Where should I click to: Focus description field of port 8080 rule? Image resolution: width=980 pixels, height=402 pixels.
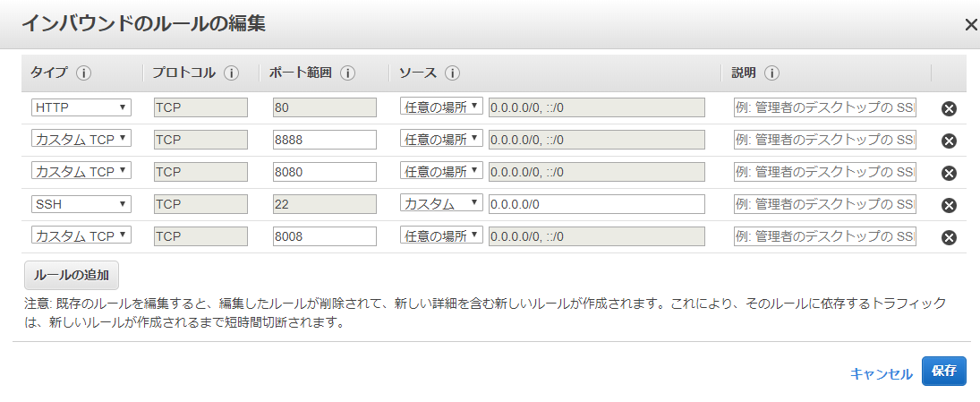(825, 172)
